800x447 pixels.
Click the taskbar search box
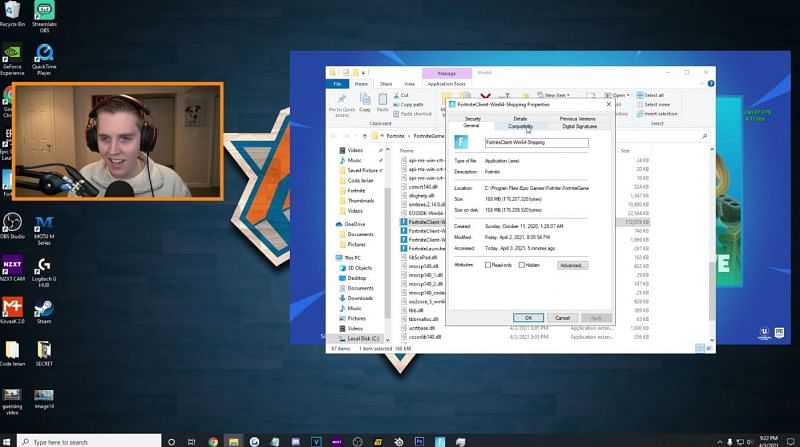point(89,441)
